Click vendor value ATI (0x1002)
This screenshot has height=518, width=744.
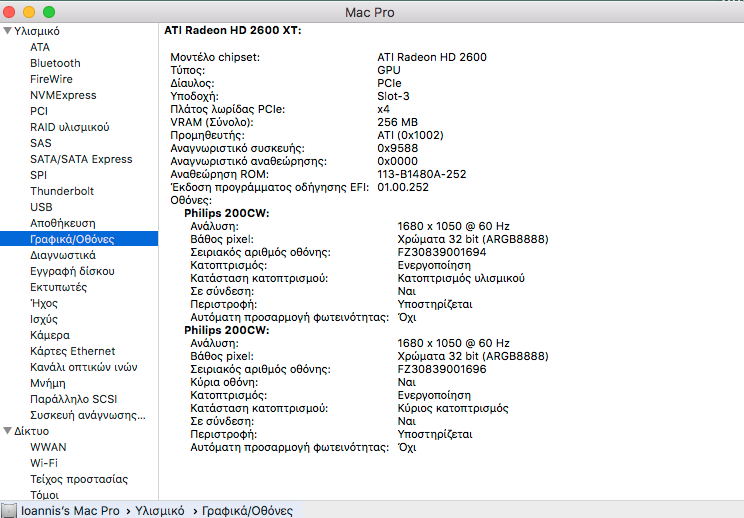click(410, 135)
